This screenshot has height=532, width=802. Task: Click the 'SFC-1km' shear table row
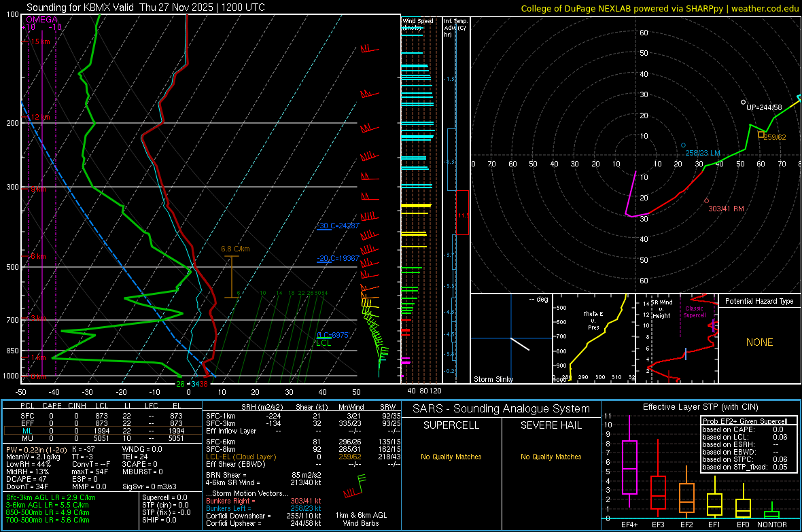click(303, 416)
